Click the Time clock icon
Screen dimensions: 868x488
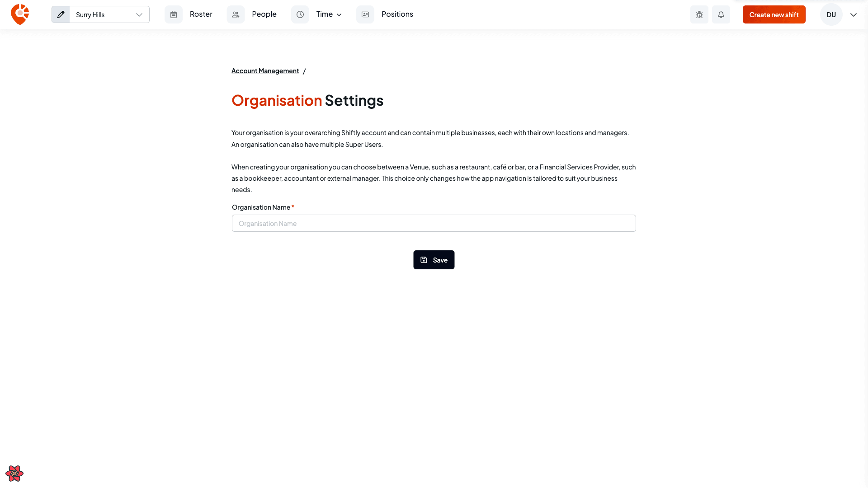[300, 14]
